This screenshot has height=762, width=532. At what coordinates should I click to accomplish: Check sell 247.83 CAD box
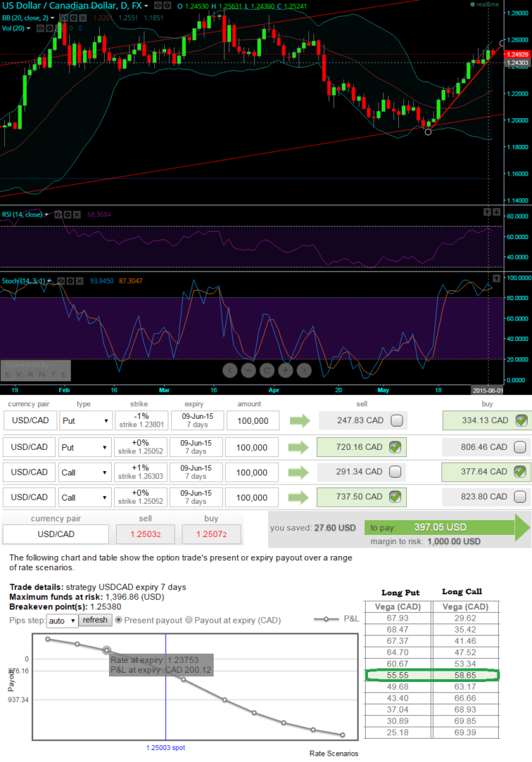(x=396, y=420)
